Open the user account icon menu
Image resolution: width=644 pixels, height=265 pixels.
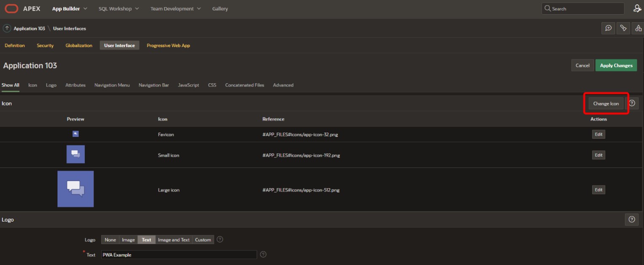[x=637, y=8]
